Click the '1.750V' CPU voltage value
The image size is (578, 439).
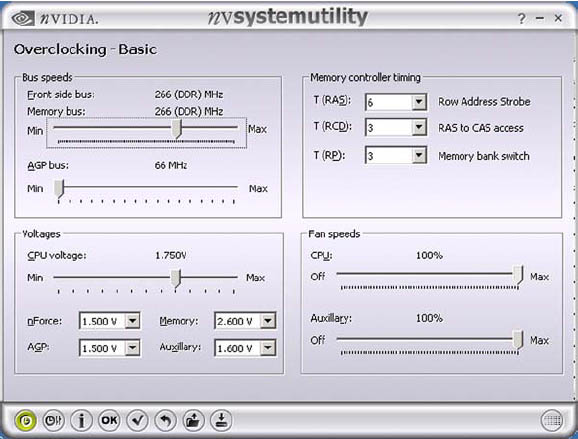click(x=171, y=255)
